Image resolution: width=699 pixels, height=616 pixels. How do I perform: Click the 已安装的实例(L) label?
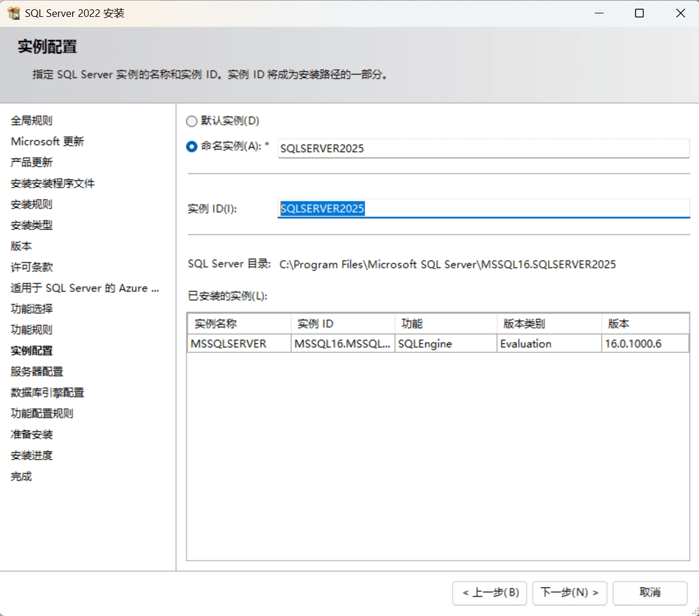tap(227, 296)
